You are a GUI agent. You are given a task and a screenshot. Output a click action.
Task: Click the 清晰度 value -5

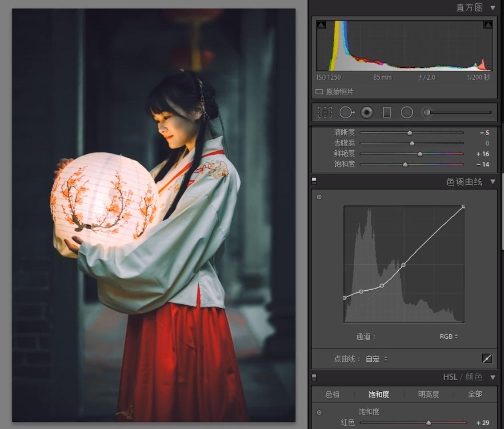[x=484, y=133]
